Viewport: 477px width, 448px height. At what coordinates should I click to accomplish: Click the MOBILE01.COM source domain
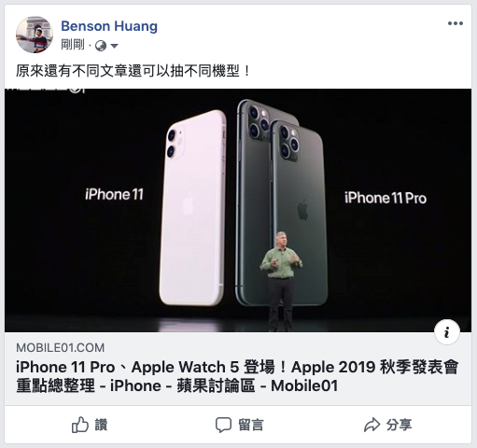61,348
